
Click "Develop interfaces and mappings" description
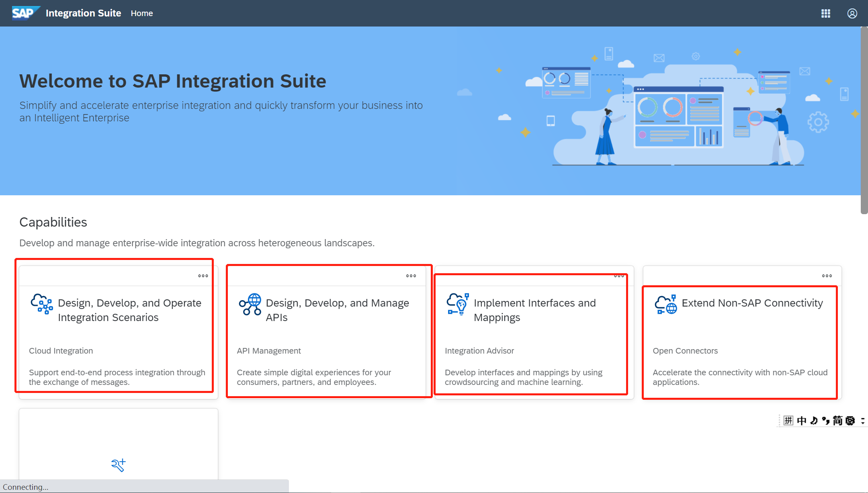pos(524,377)
